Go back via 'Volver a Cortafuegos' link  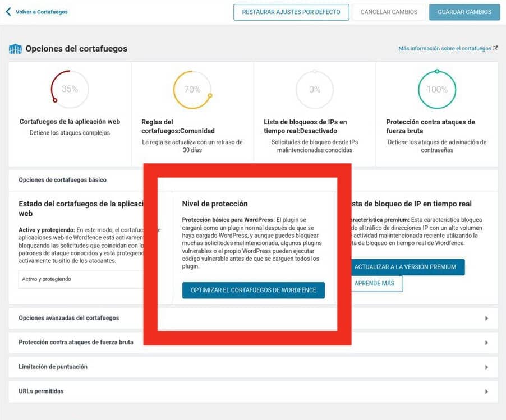click(x=42, y=12)
